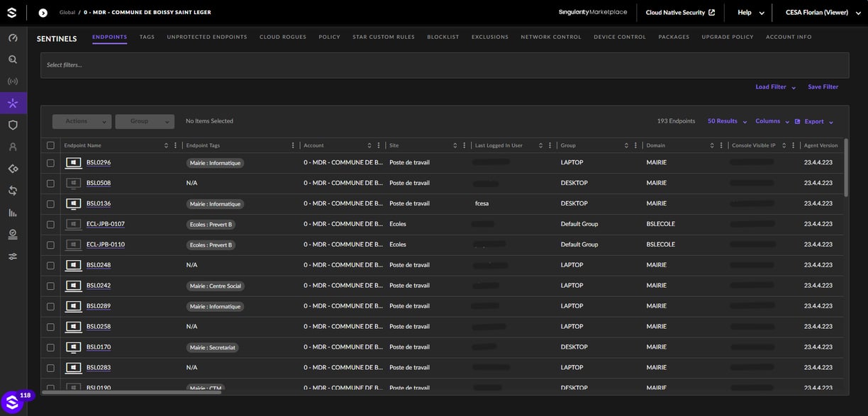Check the box for BSL0508
This screenshot has width=868, height=416.
tap(50, 183)
